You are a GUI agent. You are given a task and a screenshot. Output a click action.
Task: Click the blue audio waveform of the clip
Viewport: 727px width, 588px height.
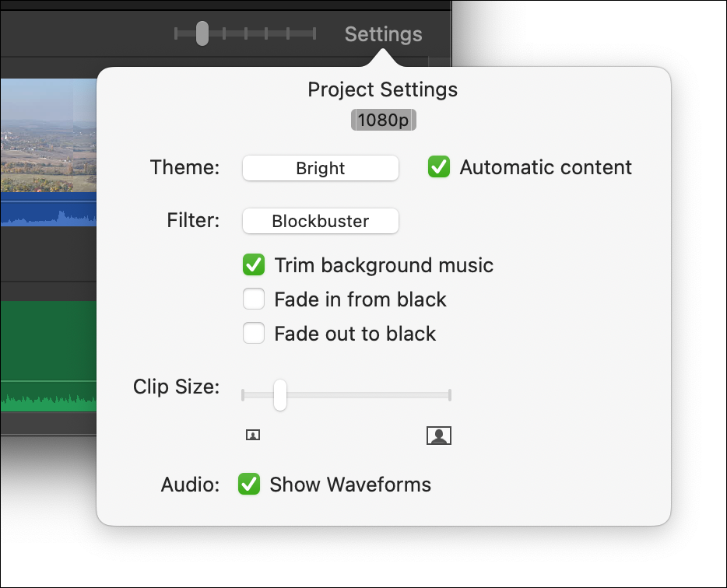pos(48,209)
